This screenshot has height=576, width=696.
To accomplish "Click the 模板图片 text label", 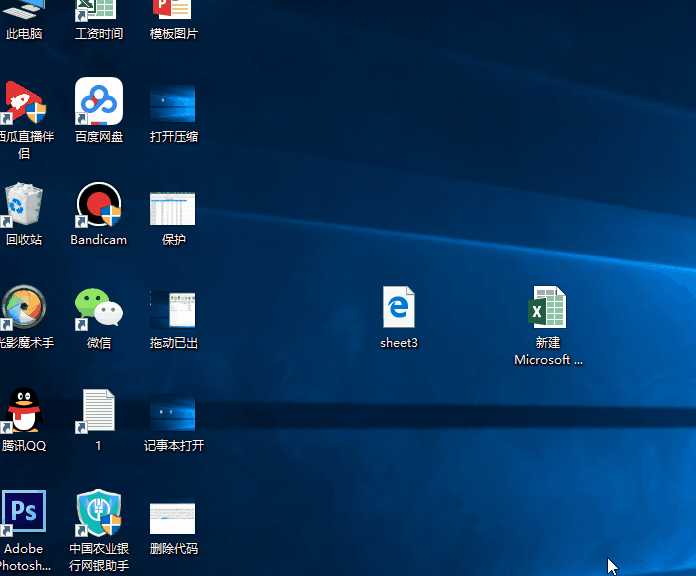I will 174,34.
